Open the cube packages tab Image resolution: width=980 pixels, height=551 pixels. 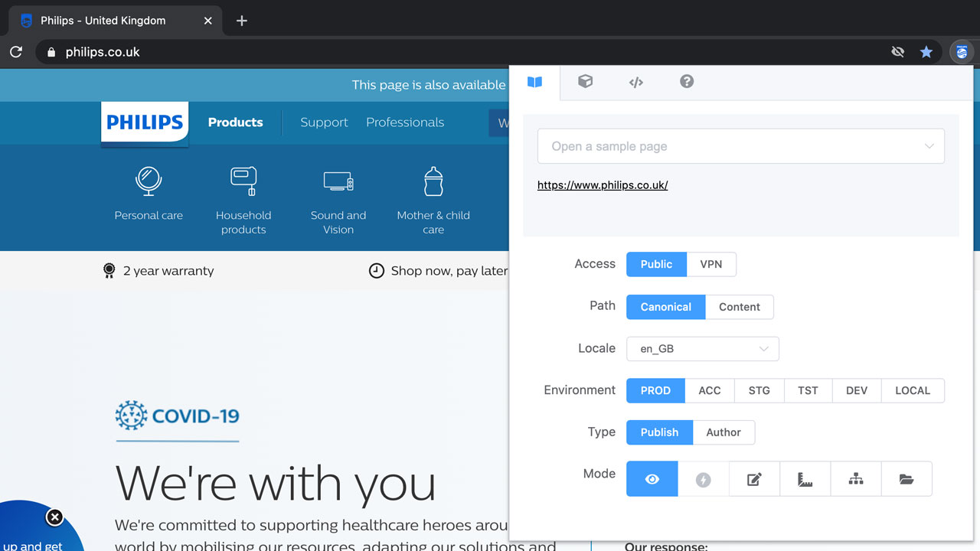(585, 82)
